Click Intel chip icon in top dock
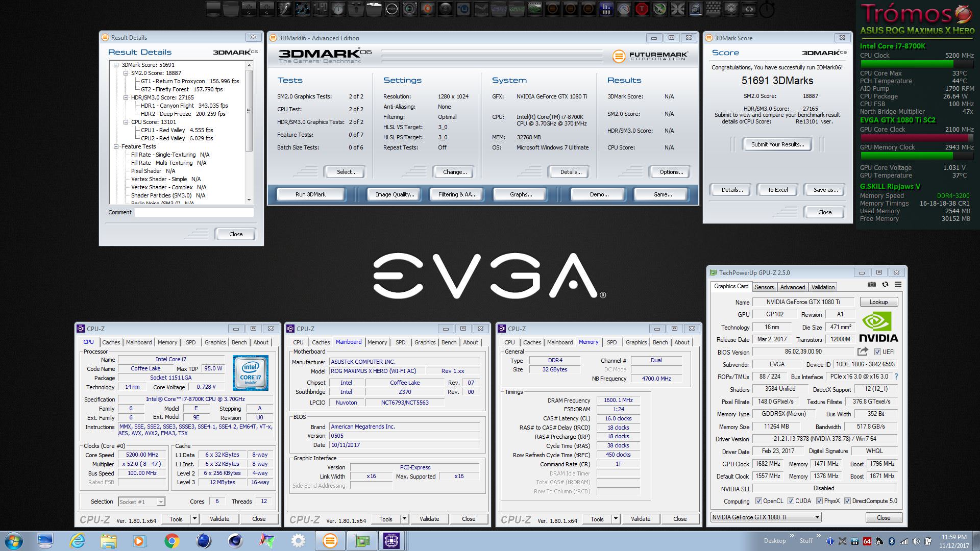Image resolution: width=980 pixels, height=551 pixels. tap(695, 9)
